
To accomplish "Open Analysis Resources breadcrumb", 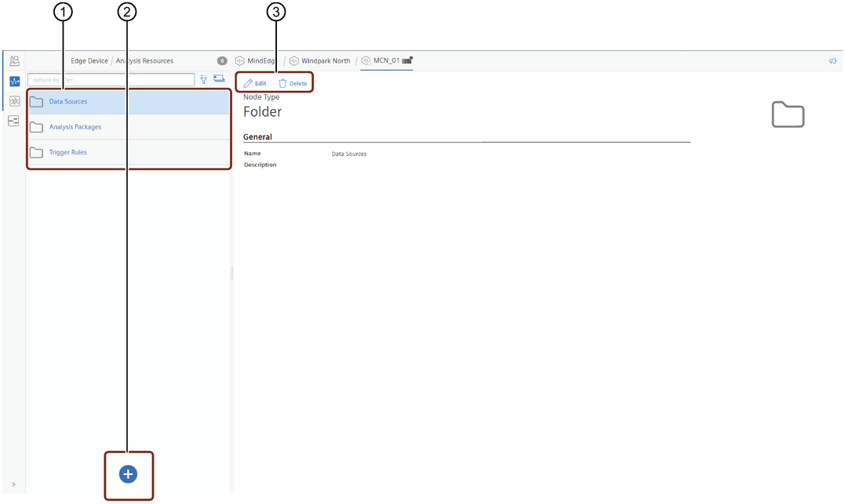I will (144, 61).
